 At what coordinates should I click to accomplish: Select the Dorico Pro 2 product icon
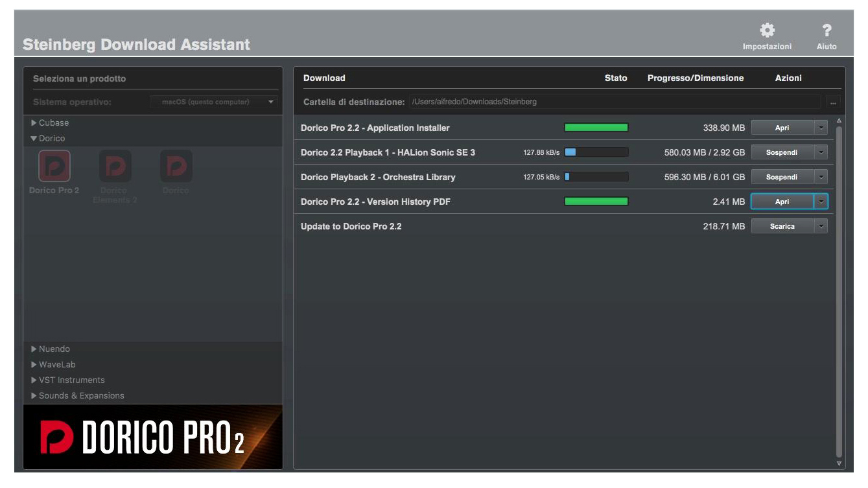[x=55, y=167]
